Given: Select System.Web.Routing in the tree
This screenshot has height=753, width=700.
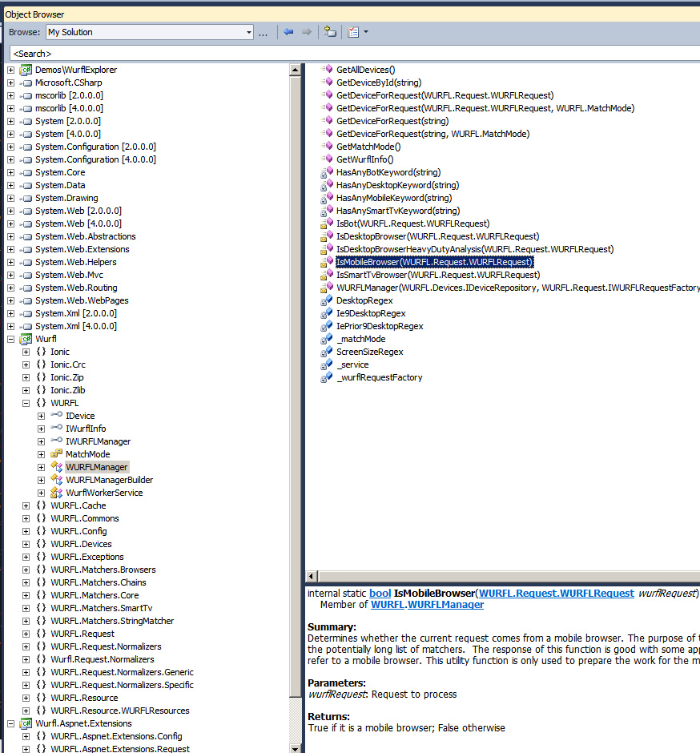Looking at the screenshot, I should 76,288.
